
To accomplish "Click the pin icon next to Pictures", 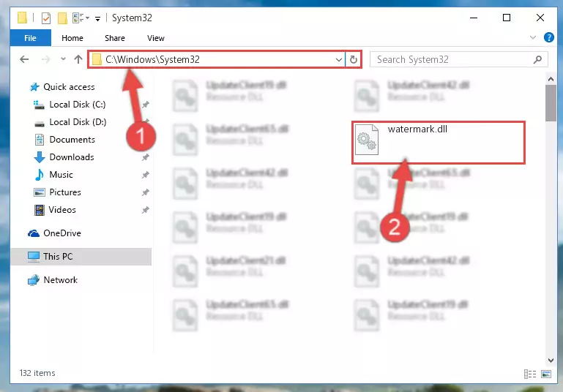I will point(146,192).
